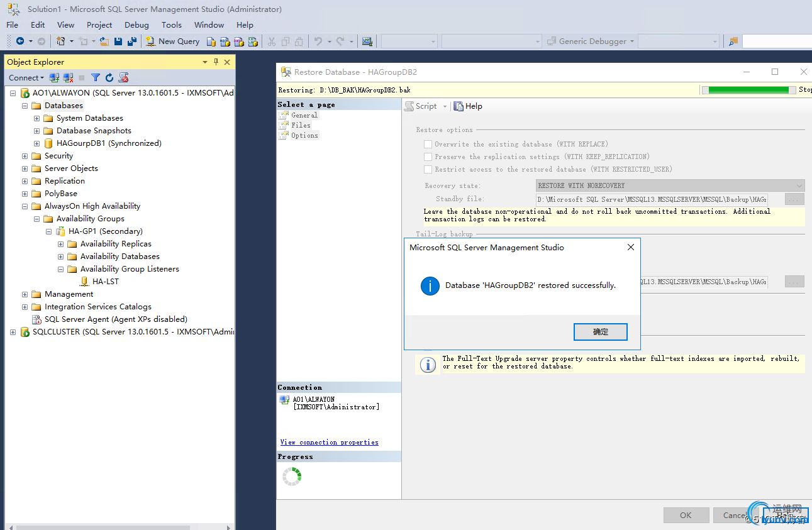Click the Cut scissors icon

(x=272, y=41)
